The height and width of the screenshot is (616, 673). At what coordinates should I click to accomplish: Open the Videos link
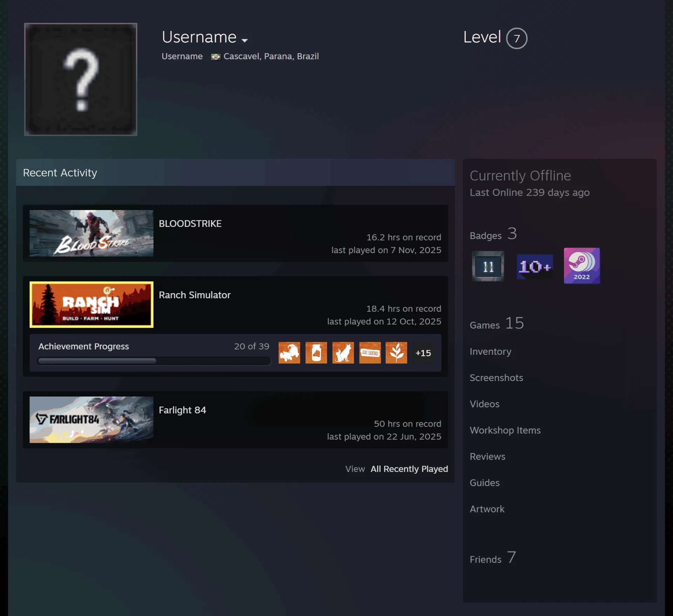[484, 404]
